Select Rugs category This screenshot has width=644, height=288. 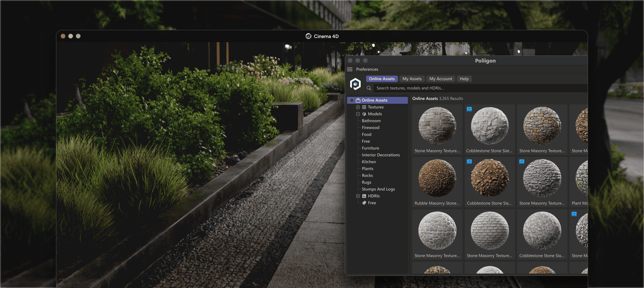(x=366, y=182)
